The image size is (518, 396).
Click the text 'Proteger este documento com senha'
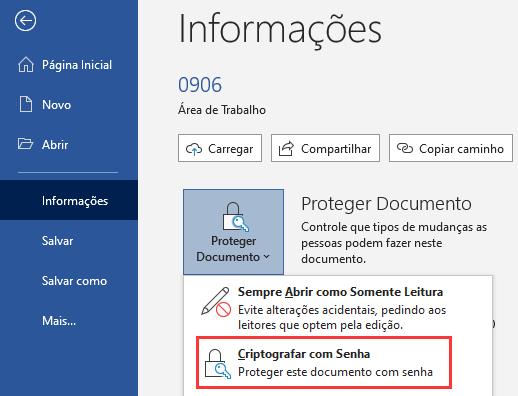[x=335, y=372]
